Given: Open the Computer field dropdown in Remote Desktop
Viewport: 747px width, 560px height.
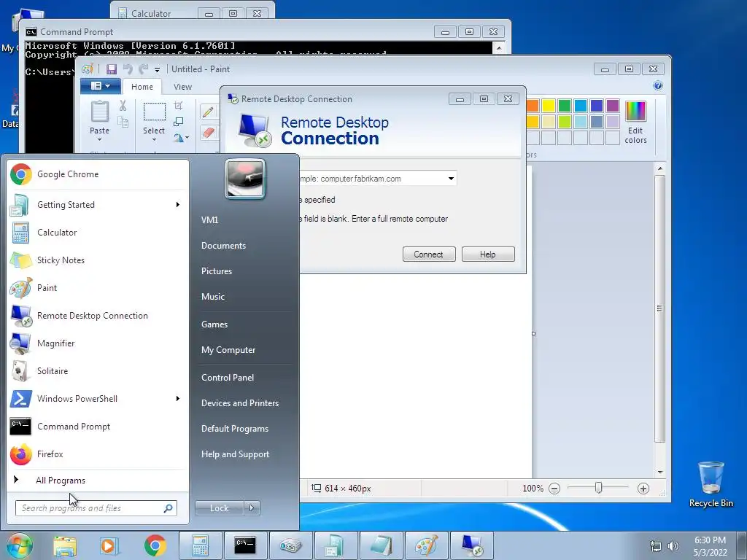Looking at the screenshot, I should click(451, 179).
